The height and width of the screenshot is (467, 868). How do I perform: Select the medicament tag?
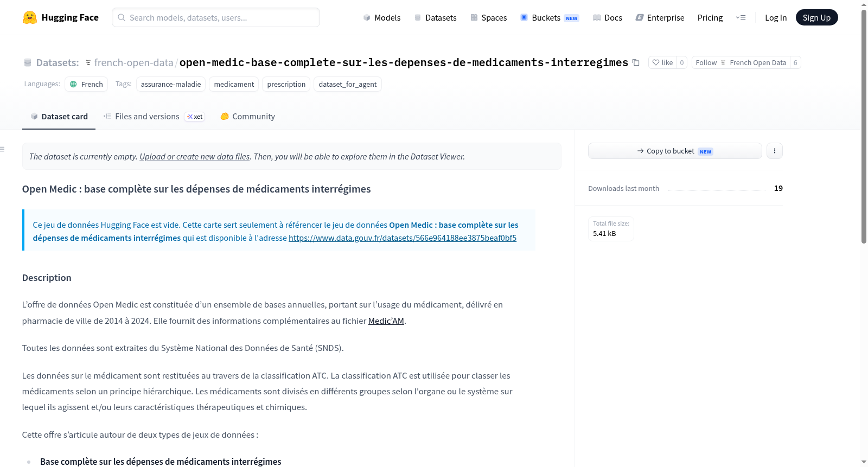(x=234, y=84)
